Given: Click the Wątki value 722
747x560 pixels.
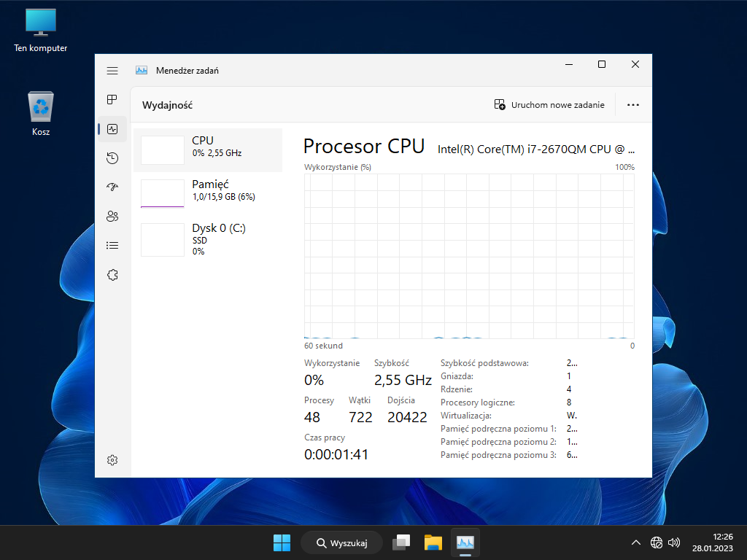Looking at the screenshot, I should coord(360,417).
